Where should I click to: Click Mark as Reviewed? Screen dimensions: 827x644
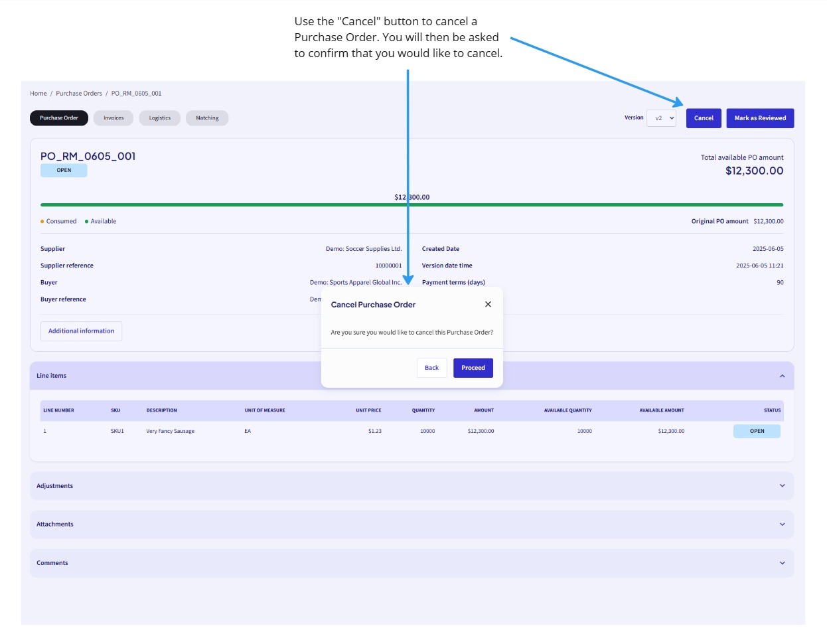tap(760, 118)
